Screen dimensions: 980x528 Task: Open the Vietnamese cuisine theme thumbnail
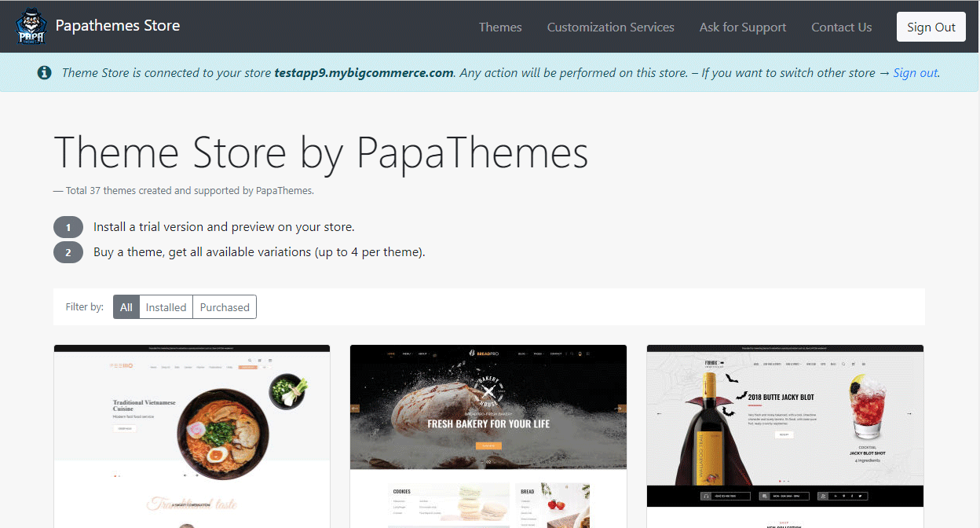pyautogui.click(x=192, y=436)
